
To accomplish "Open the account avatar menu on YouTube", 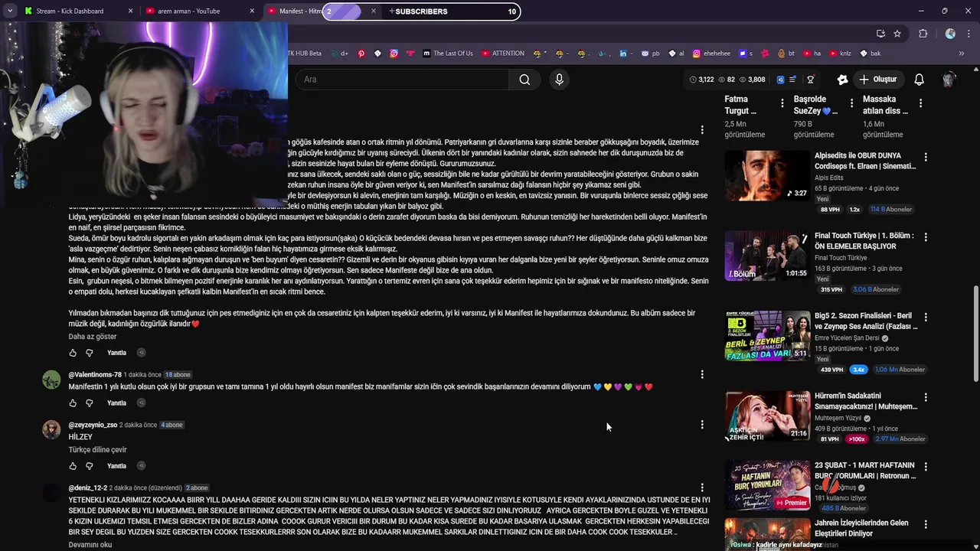I will click(949, 80).
